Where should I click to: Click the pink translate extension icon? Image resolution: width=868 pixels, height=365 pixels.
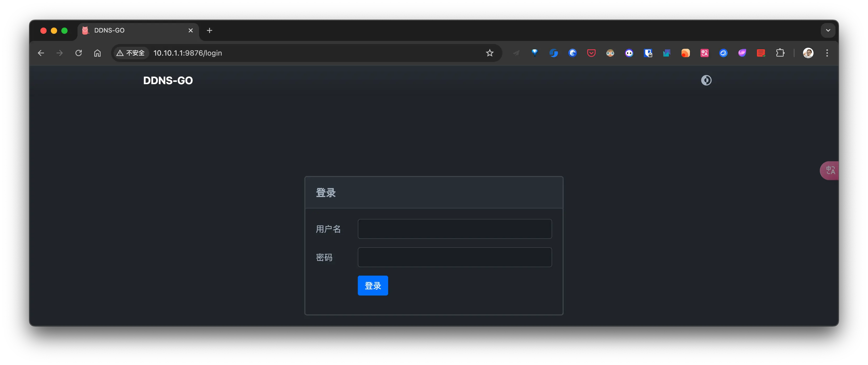[x=704, y=53]
